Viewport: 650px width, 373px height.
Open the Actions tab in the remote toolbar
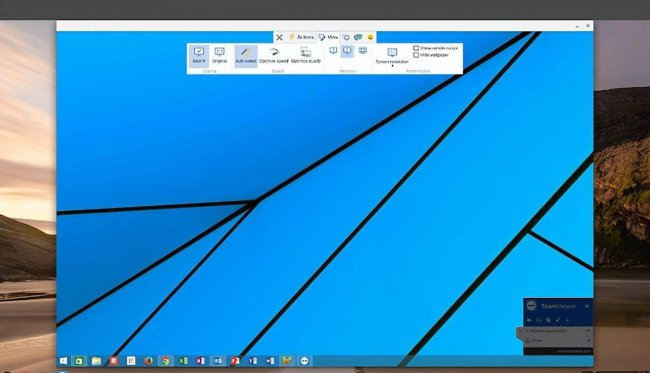[301, 37]
